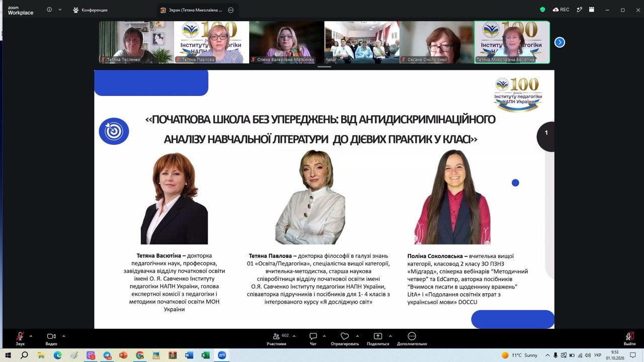
Task: Open Microsoft Edge from the taskbar
Action: point(58,355)
